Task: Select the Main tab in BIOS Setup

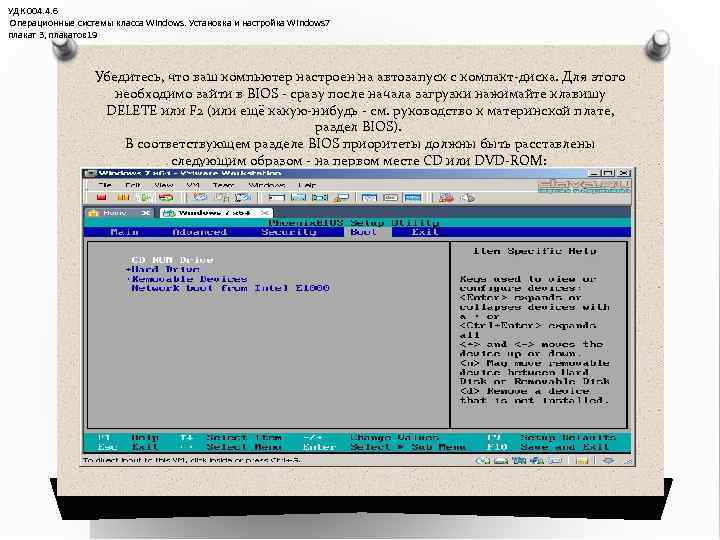Action: pyautogui.click(x=124, y=232)
